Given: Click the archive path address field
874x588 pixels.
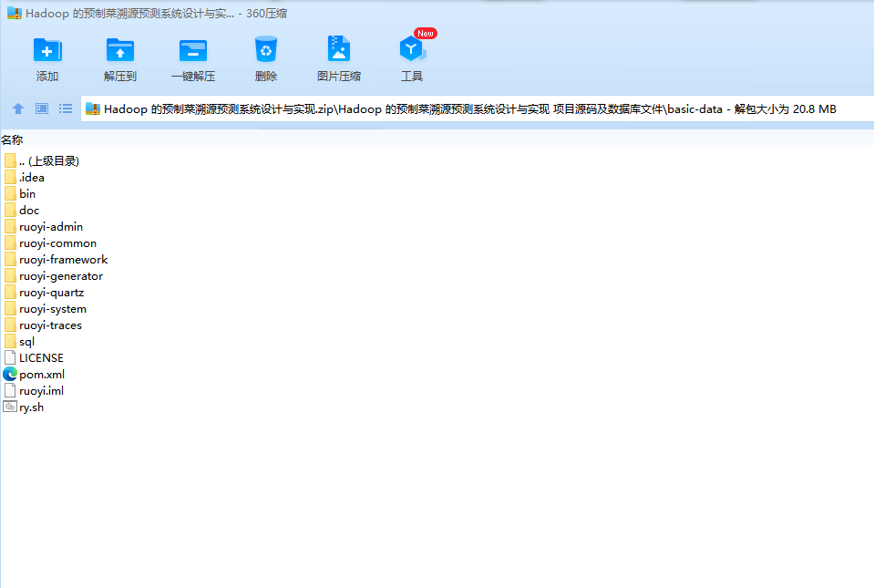Looking at the screenshot, I should [478, 109].
